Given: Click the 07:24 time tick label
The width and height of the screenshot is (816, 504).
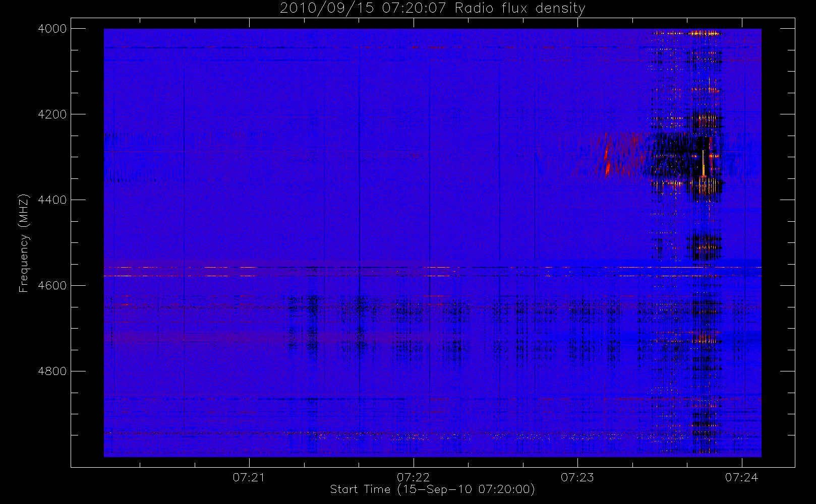Looking at the screenshot, I should [742, 477].
